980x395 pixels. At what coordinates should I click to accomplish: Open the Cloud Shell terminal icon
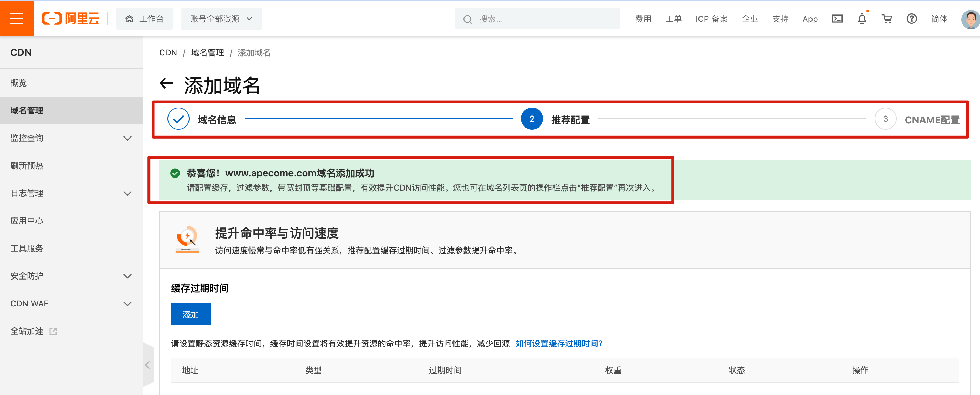[x=837, y=19]
